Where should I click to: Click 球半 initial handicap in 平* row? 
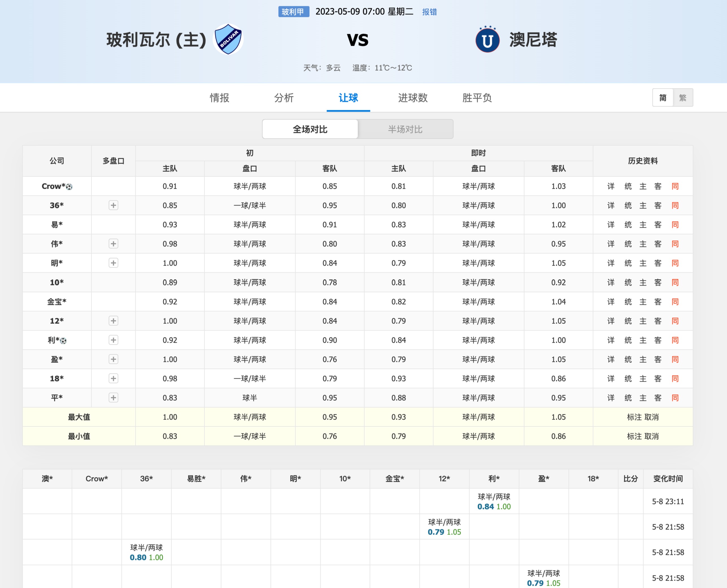(250, 398)
